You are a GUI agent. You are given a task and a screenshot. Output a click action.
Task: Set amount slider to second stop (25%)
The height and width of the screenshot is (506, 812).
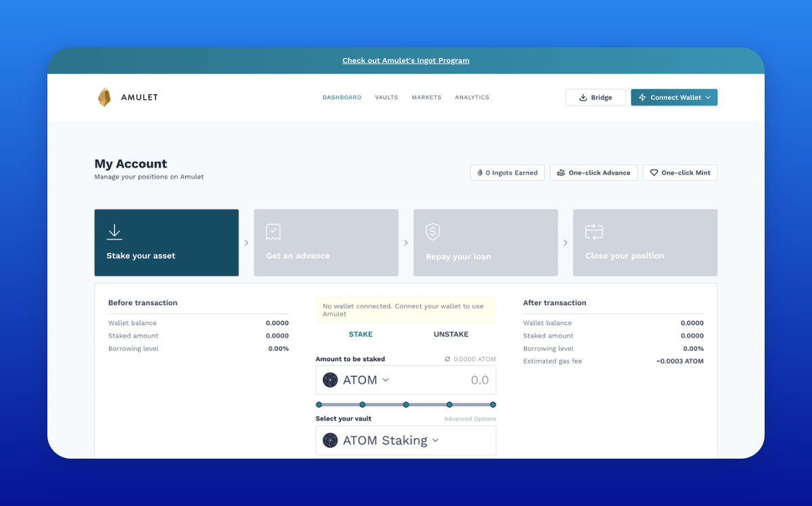[x=363, y=405]
